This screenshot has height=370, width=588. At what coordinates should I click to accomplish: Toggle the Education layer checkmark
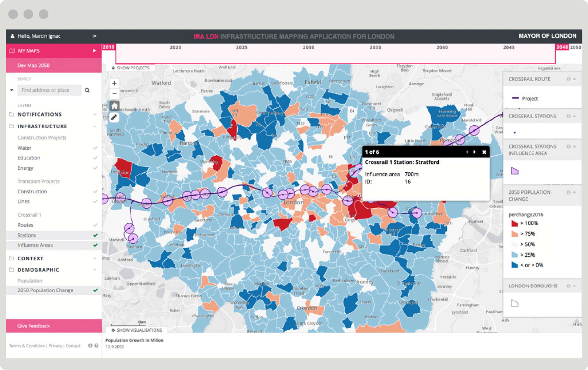pyautogui.click(x=95, y=158)
